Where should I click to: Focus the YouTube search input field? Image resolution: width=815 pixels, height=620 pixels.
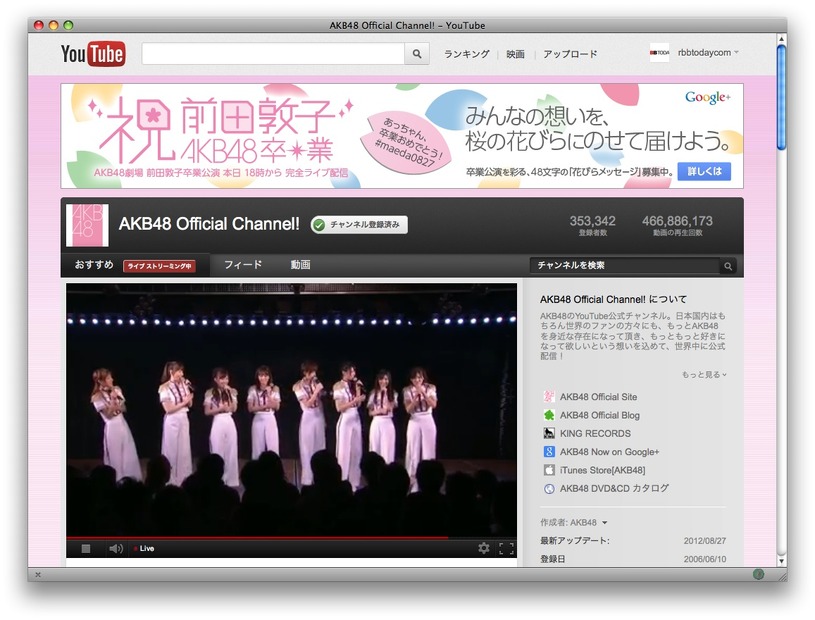[x=273, y=54]
